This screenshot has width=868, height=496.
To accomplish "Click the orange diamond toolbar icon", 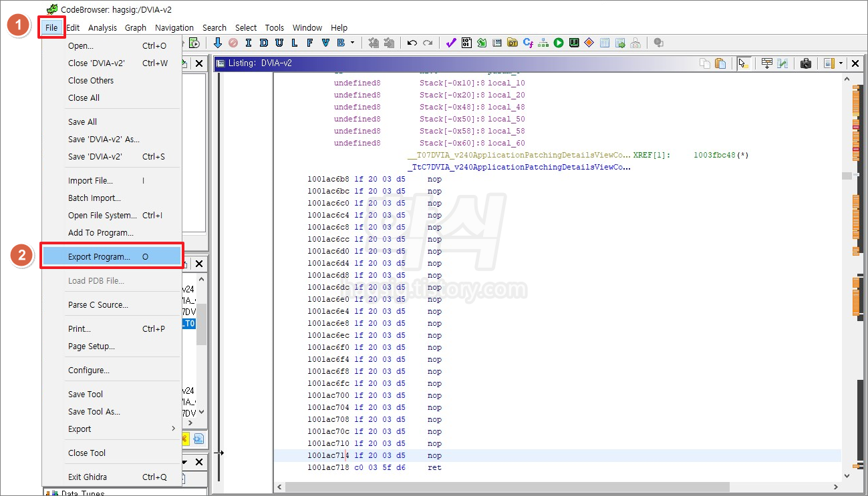I will coord(589,43).
